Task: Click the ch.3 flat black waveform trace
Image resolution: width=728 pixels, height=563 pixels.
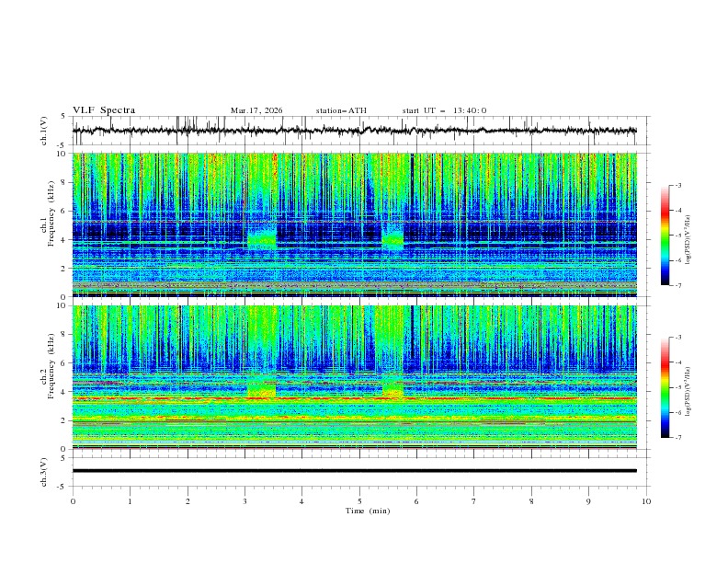Action: (354, 471)
